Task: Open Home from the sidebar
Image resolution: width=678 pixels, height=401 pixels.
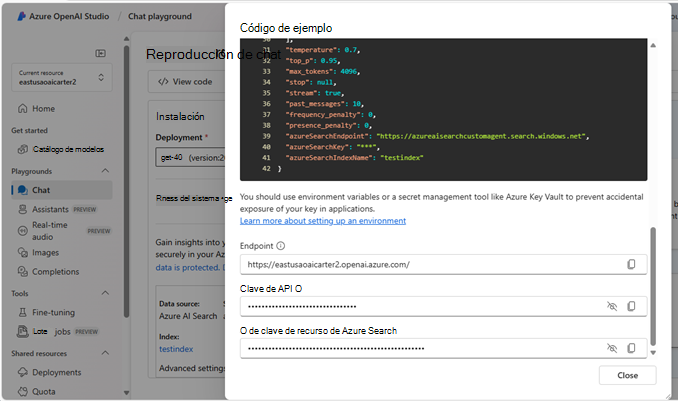Action: tap(43, 108)
